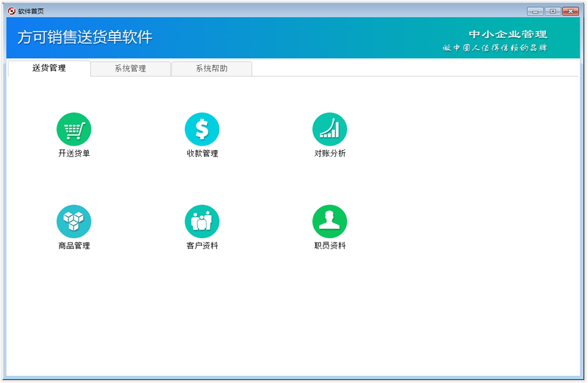Click the 收款管理 text label

tap(202, 153)
